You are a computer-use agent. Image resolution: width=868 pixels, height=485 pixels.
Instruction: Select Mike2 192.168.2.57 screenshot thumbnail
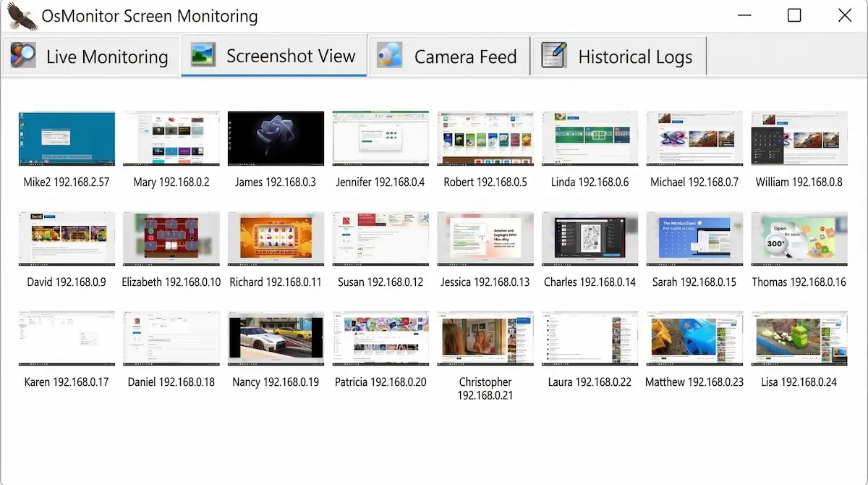click(x=67, y=138)
